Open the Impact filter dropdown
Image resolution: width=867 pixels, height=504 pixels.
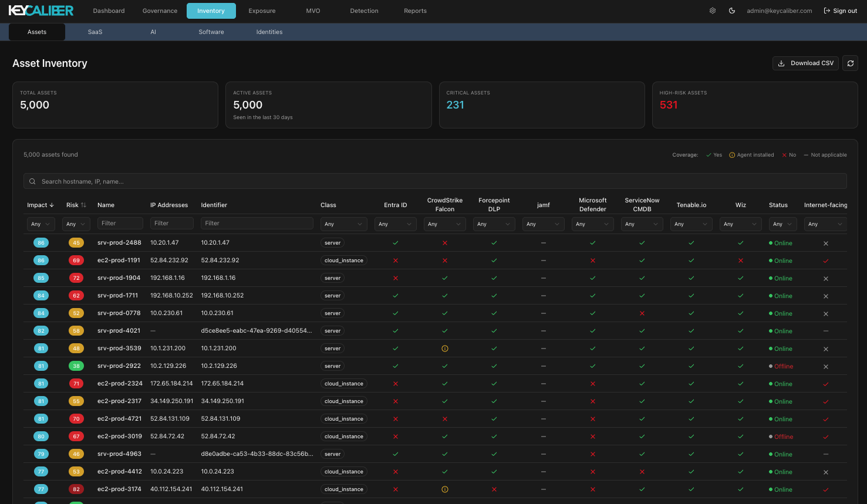pos(41,224)
